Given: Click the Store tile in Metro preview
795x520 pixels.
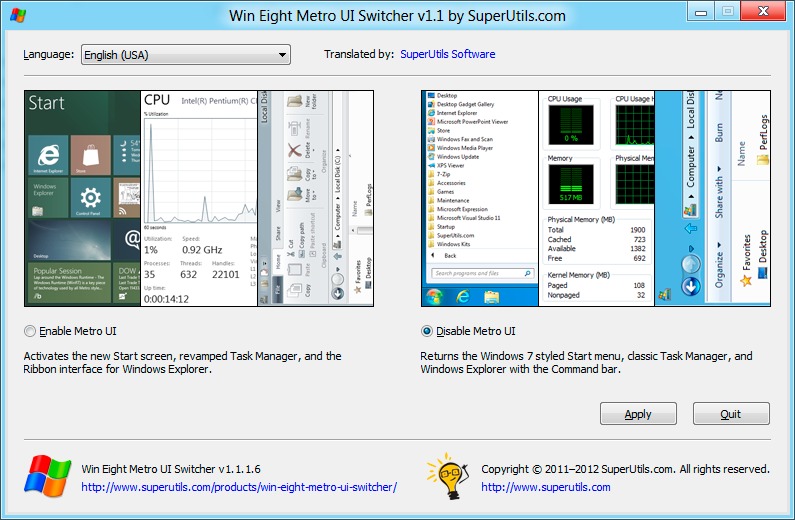Looking at the screenshot, I should tap(89, 155).
